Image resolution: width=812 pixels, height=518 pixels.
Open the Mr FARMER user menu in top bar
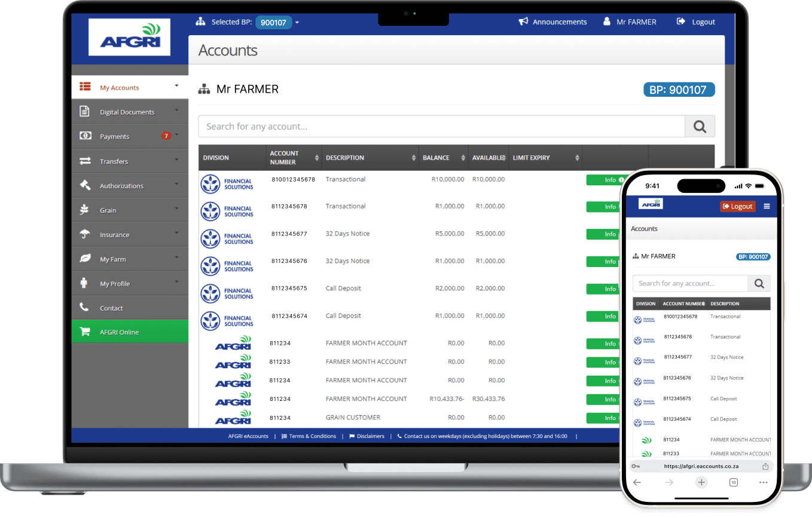[x=628, y=22]
